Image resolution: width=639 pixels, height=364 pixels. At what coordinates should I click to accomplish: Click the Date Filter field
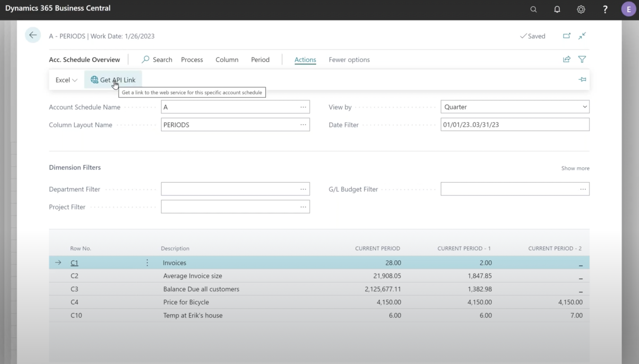[x=515, y=125]
